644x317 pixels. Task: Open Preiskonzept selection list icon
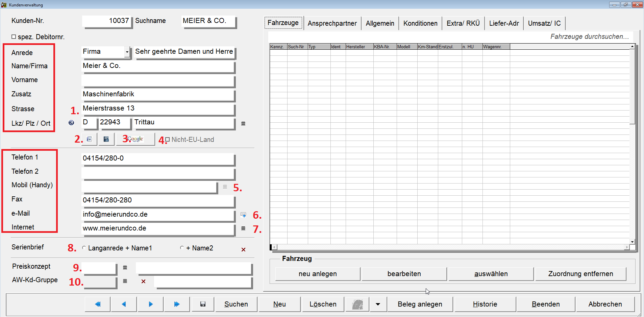click(125, 268)
